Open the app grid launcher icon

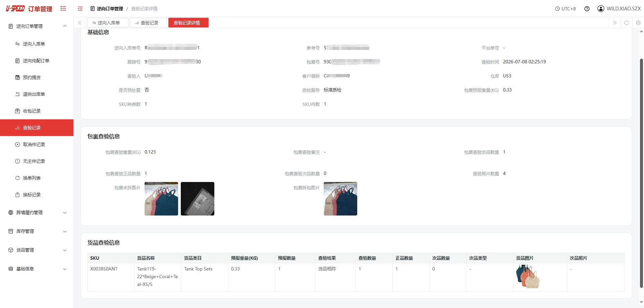pos(63,9)
